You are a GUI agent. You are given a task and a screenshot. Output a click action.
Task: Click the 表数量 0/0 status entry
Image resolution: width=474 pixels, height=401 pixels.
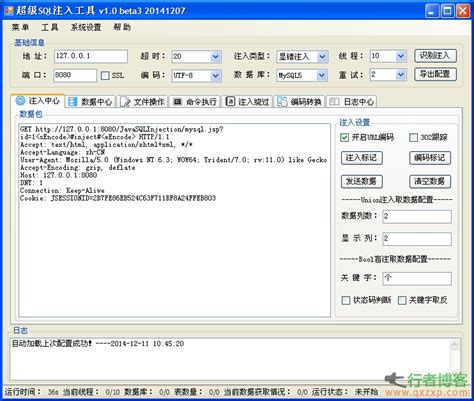(x=197, y=392)
